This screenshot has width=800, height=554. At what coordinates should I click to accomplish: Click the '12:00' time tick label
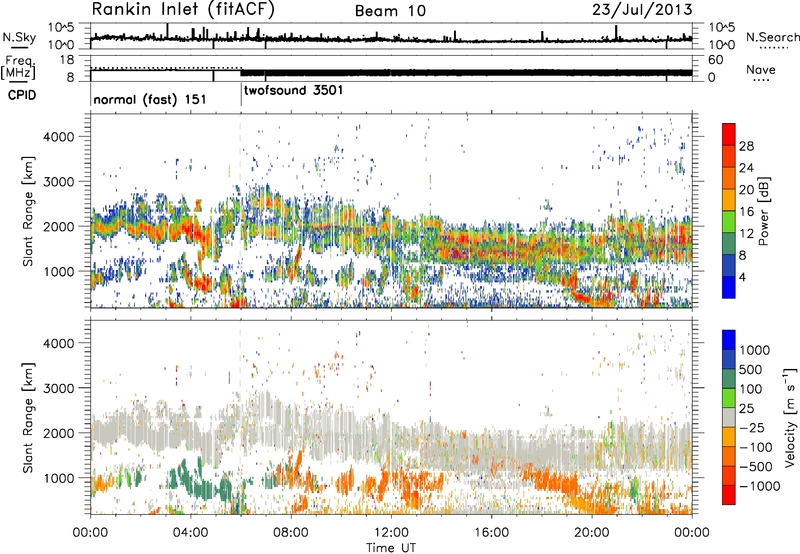click(391, 532)
